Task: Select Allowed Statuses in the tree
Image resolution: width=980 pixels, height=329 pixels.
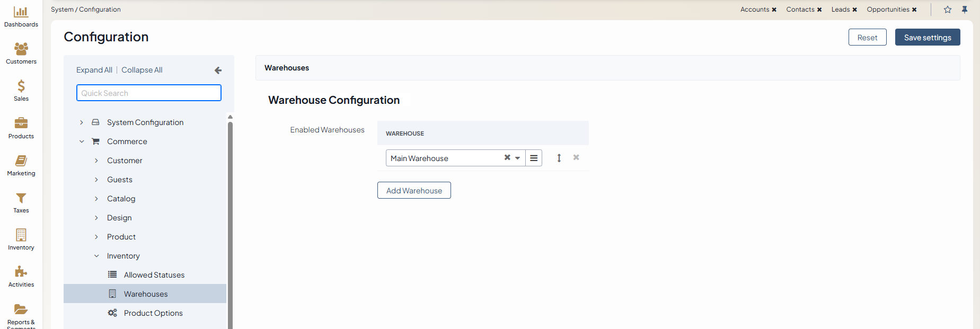Action: click(154, 275)
